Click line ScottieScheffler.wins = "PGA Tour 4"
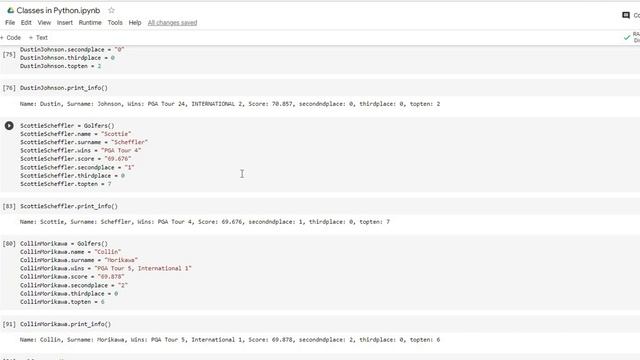This screenshot has height=360, width=640. 80,150
